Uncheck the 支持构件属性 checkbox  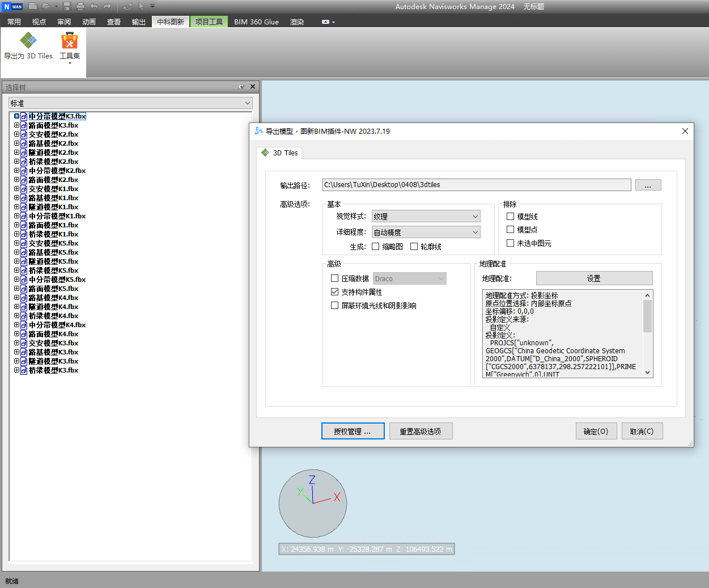334,291
